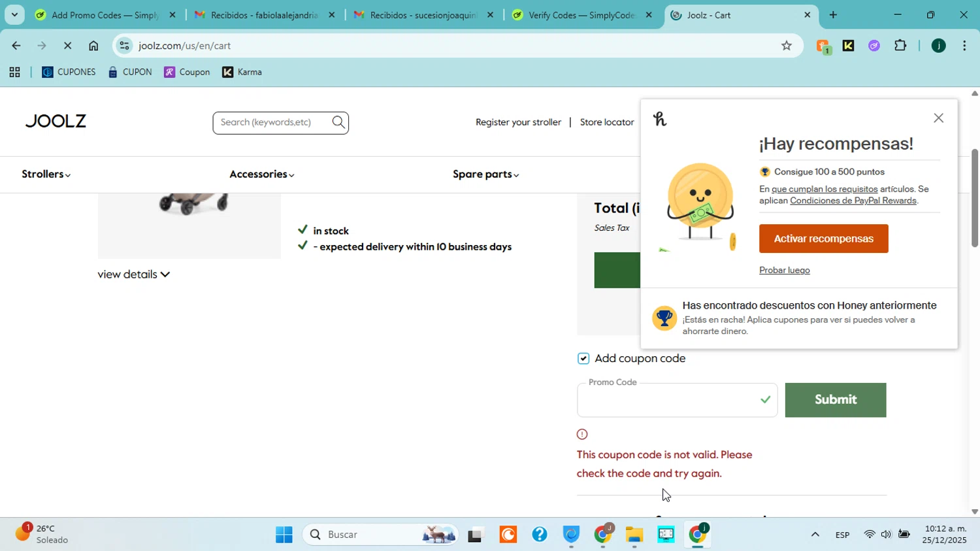Image resolution: width=980 pixels, height=551 pixels.
Task: Open File Explorer from taskbar
Action: coord(634,535)
